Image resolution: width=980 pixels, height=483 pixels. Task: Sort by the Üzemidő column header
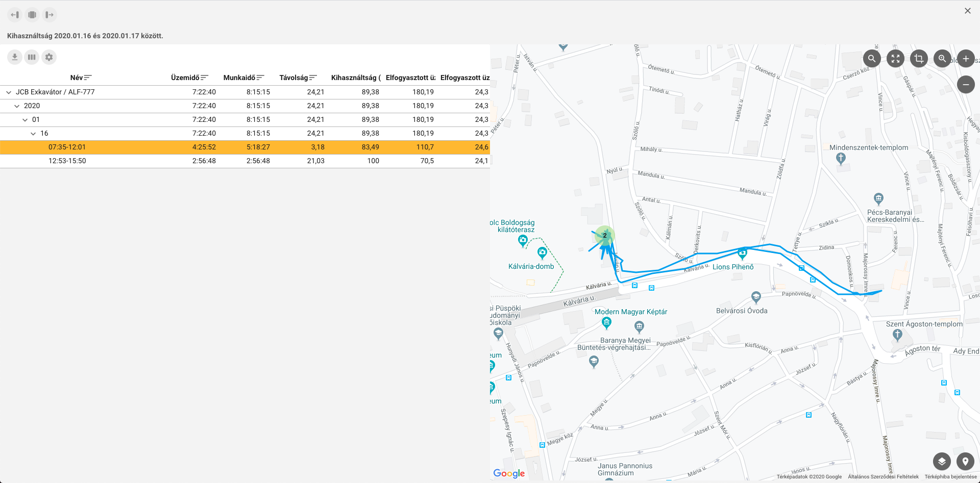coord(185,78)
